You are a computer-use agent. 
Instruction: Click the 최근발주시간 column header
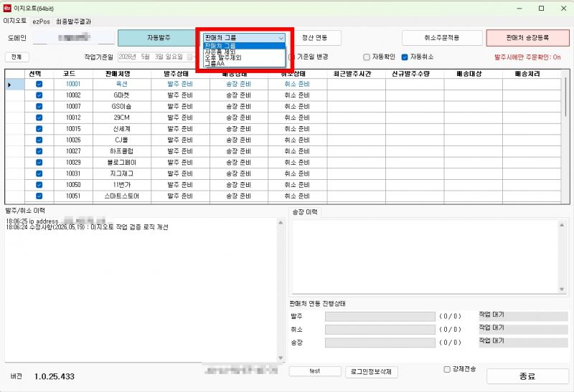pyautogui.click(x=356, y=74)
